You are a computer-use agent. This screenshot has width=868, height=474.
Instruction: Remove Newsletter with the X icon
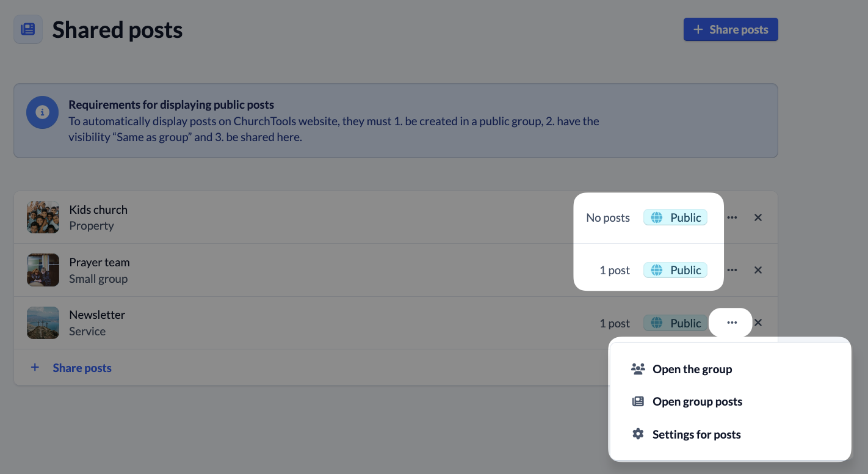pos(758,323)
